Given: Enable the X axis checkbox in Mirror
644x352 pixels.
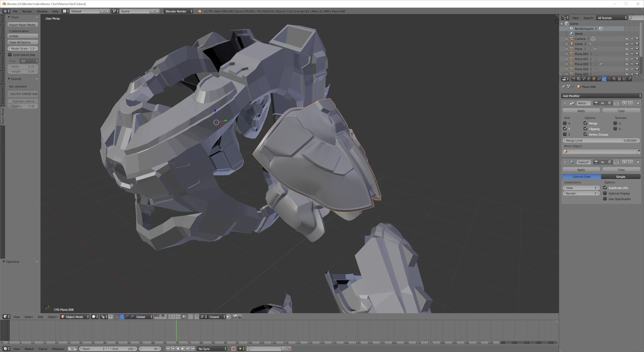Looking at the screenshot, I should (565, 123).
